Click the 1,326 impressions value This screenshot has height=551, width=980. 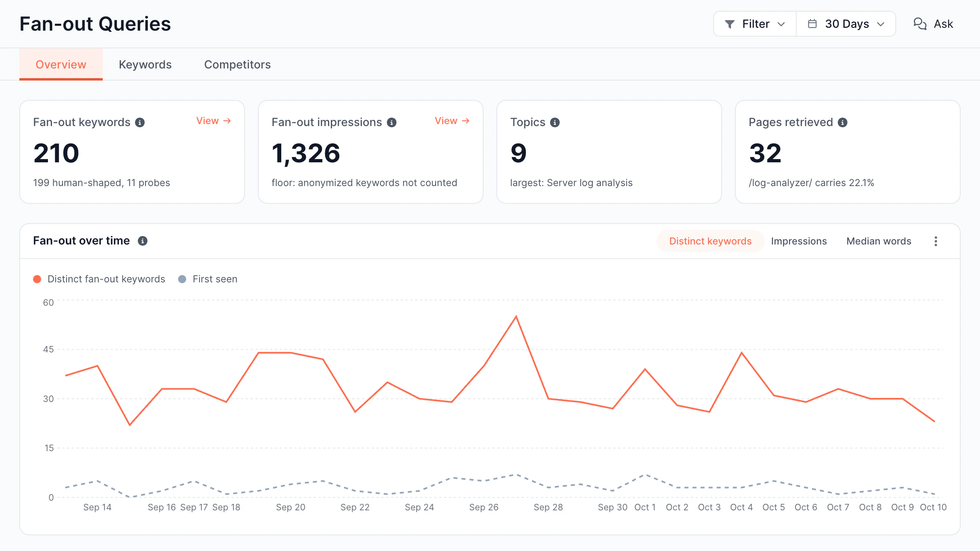tap(306, 153)
